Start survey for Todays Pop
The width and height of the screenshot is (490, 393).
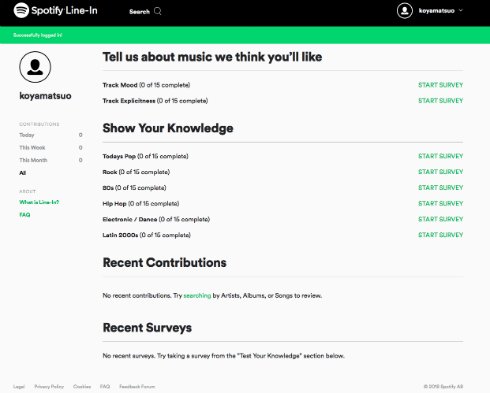click(441, 156)
